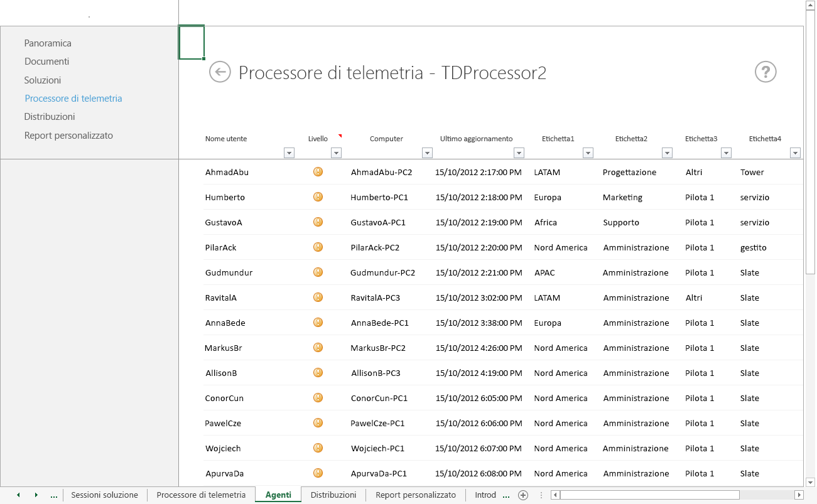
Task: Click warning level icon in Wojciech row
Action: tap(318, 448)
